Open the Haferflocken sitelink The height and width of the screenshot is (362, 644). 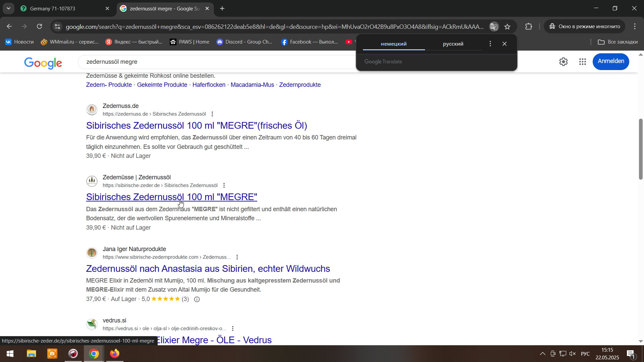(209, 85)
